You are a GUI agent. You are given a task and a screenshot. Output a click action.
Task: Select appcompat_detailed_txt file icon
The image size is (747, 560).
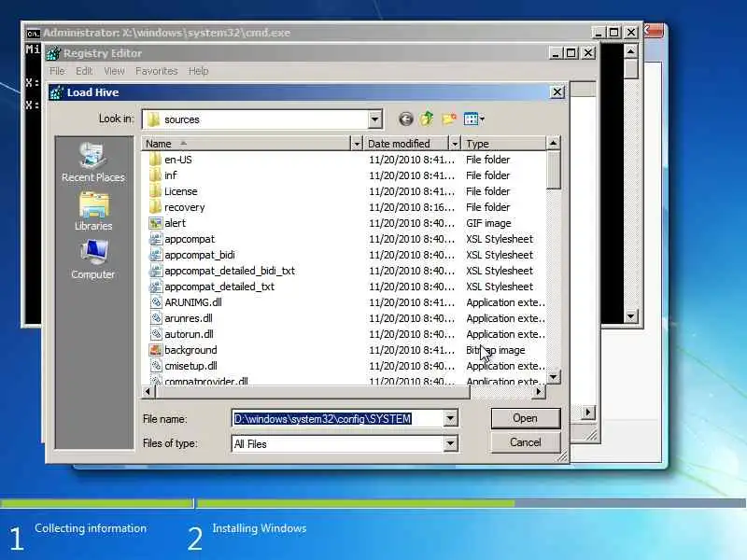click(x=155, y=287)
